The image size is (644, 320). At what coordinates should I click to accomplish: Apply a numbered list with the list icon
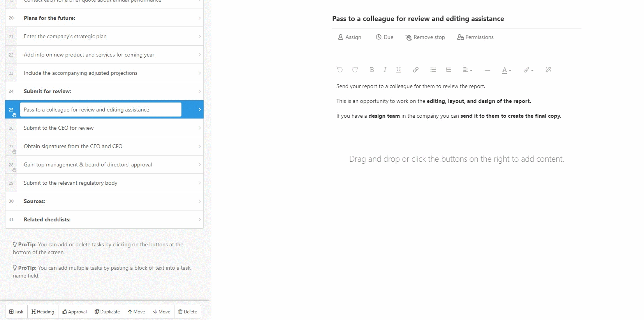tap(448, 69)
